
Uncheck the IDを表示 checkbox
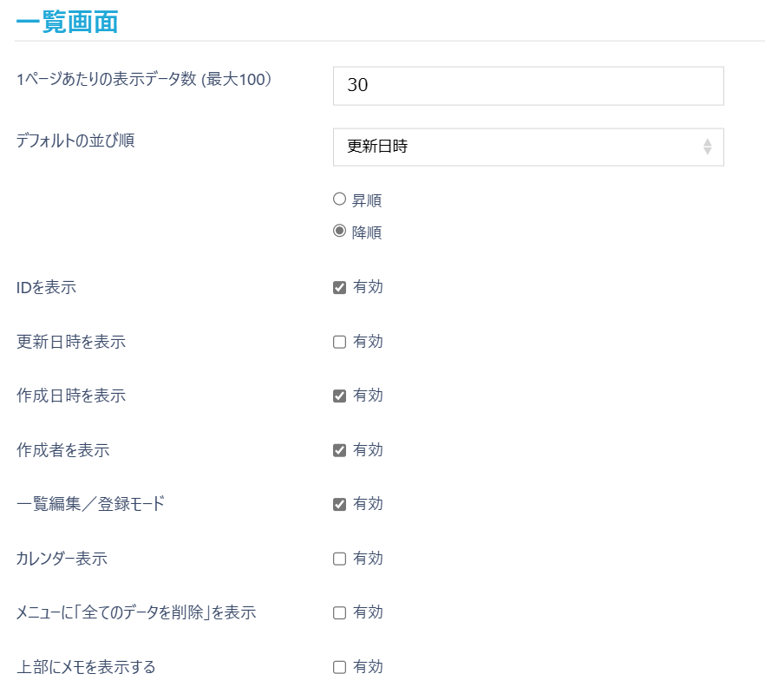(x=340, y=287)
